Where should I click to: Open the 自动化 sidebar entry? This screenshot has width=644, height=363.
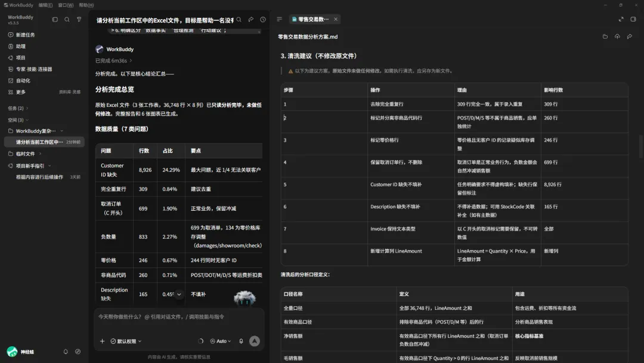(x=23, y=81)
